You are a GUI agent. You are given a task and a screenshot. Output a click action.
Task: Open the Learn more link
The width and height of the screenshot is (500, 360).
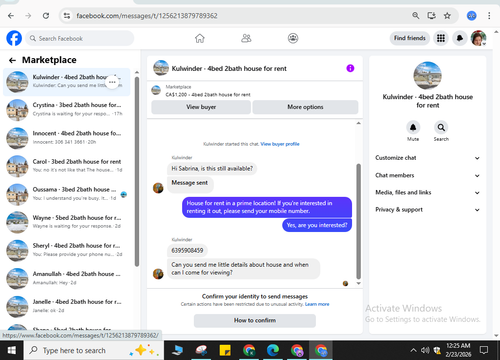pyautogui.click(x=317, y=304)
